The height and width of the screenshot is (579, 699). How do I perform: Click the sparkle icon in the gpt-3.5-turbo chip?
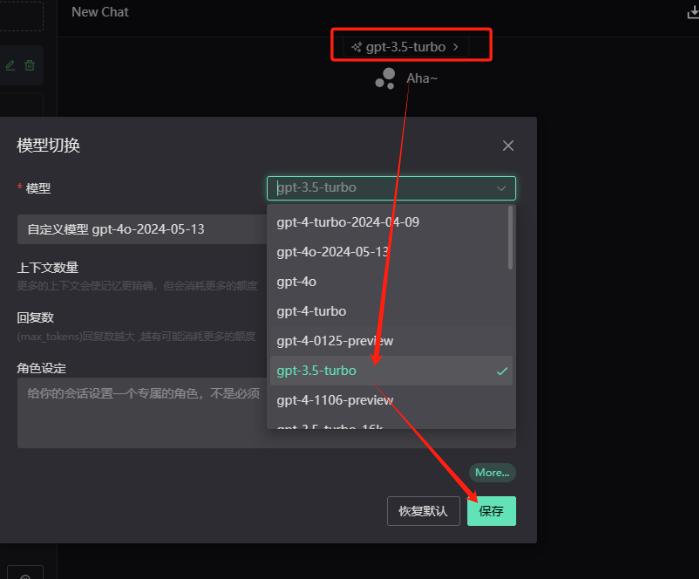tap(356, 47)
